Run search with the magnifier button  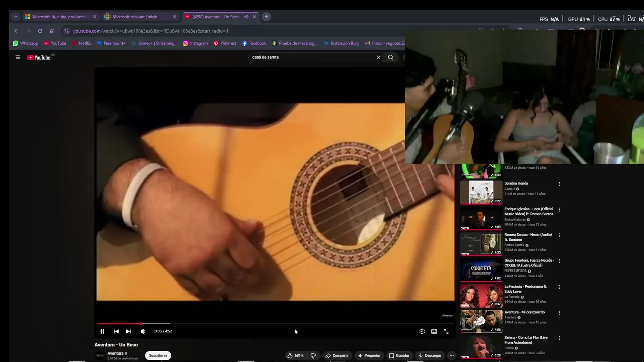tap(390, 57)
